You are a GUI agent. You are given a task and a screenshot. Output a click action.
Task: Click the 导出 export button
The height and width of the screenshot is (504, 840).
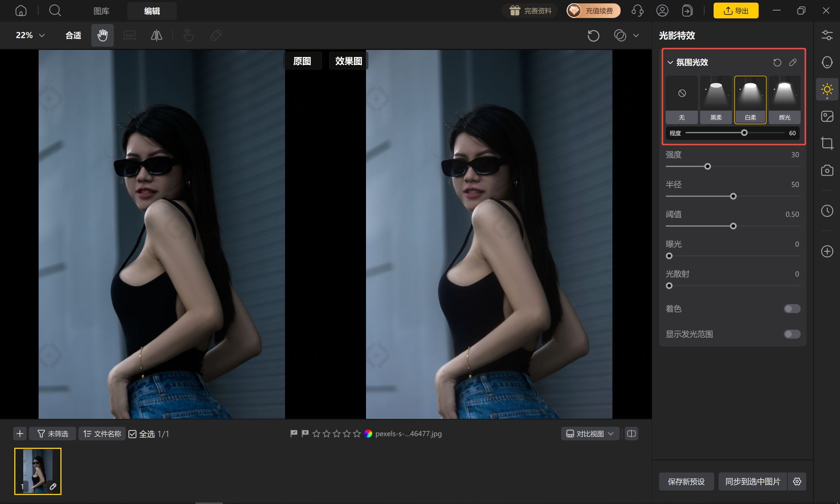(736, 10)
